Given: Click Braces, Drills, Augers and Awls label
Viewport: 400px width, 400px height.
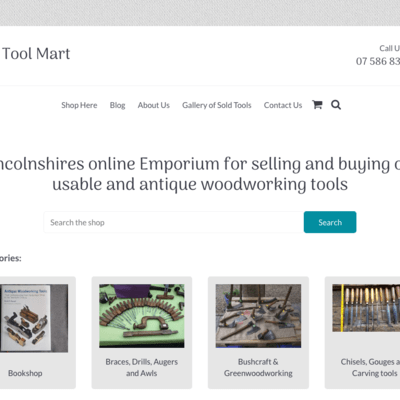Looking at the screenshot, I should point(142,367).
